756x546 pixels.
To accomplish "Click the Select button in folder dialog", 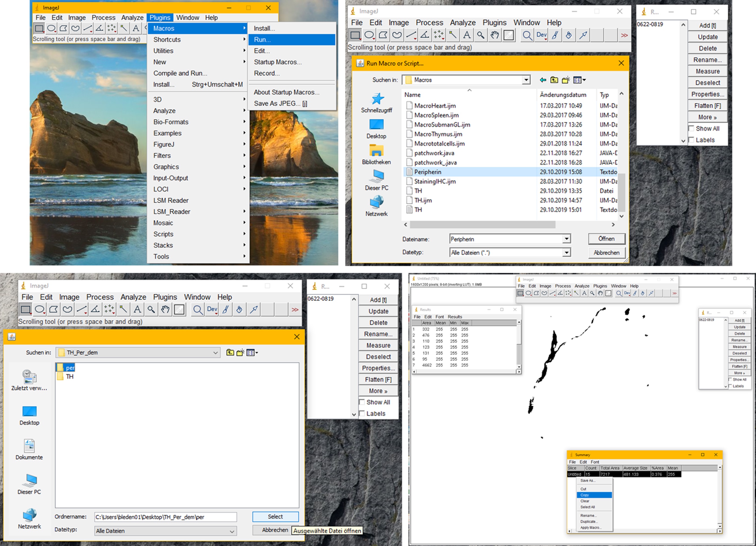I will pos(275,516).
